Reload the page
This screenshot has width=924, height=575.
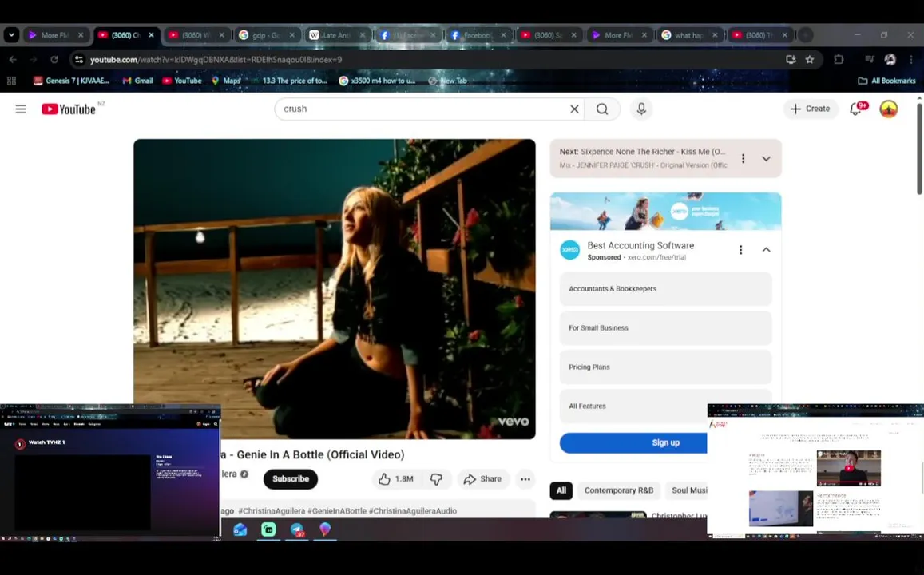[x=54, y=60]
